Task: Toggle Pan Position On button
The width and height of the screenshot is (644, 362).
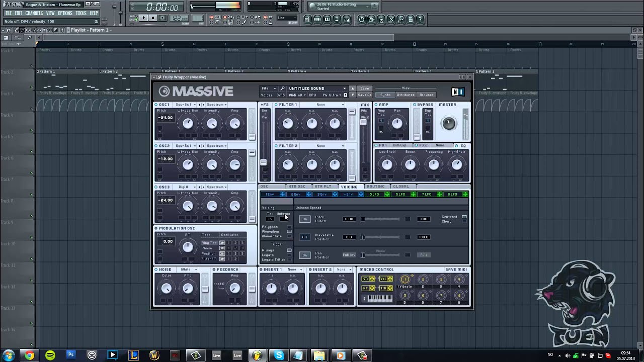Action: click(304, 255)
